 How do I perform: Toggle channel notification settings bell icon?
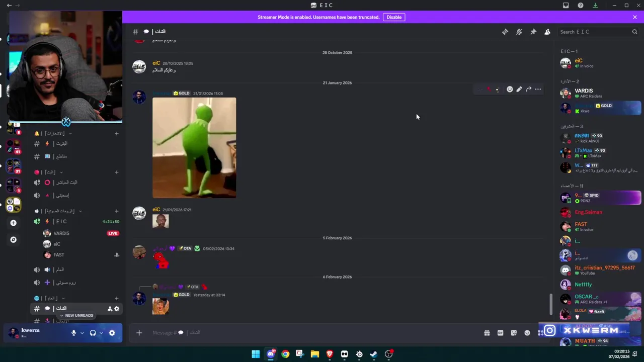[519, 32]
